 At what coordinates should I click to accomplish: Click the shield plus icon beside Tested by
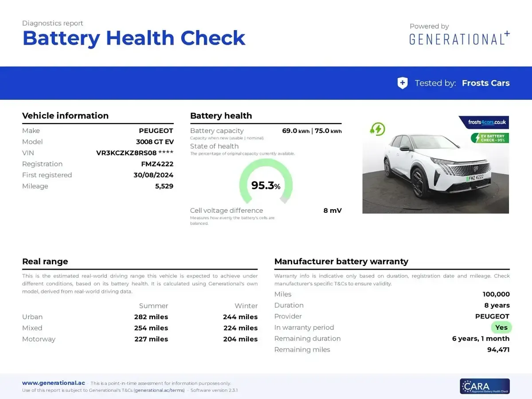tap(402, 83)
